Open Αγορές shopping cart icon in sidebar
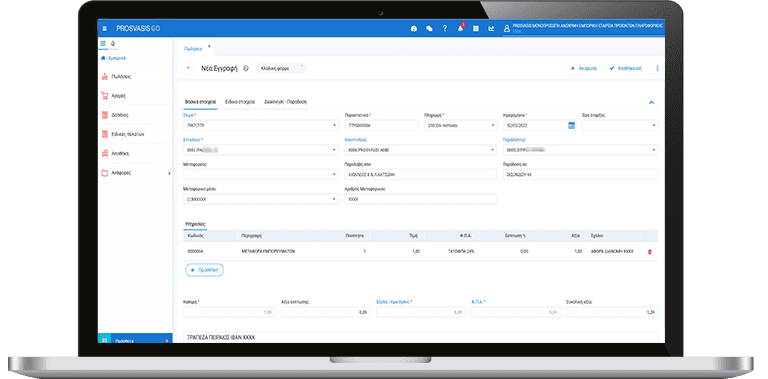Image resolution: width=768 pixels, height=379 pixels. click(105, 96)
